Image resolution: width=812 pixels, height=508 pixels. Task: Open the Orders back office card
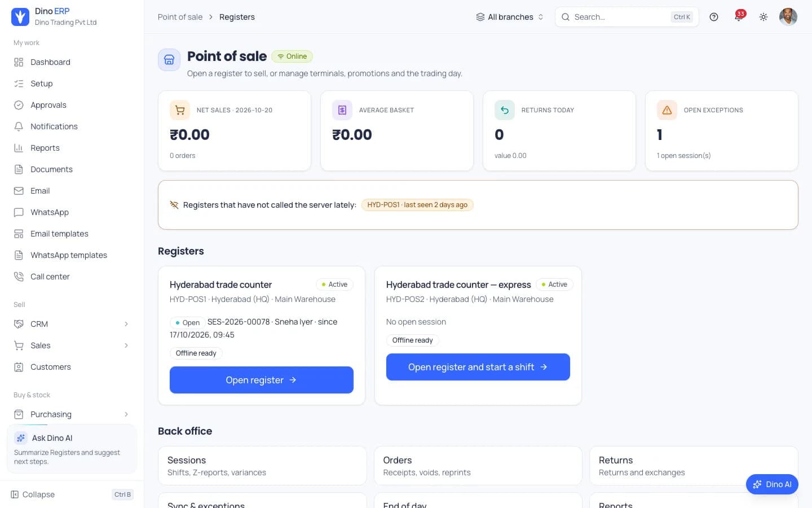[478, 466]
